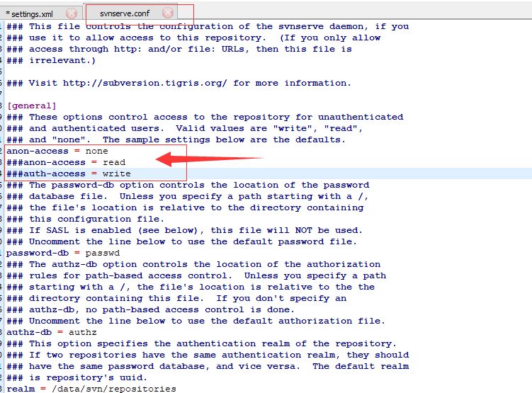The image size is (532, 393).
Task: Click the comment 'is repository's uuid.'
Action: (x=77, y=377)
